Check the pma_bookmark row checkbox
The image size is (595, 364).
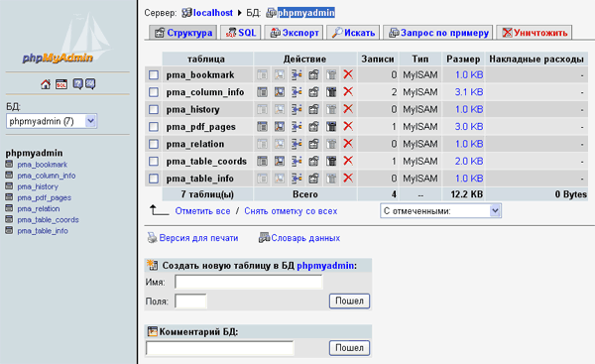click(154, 74)
